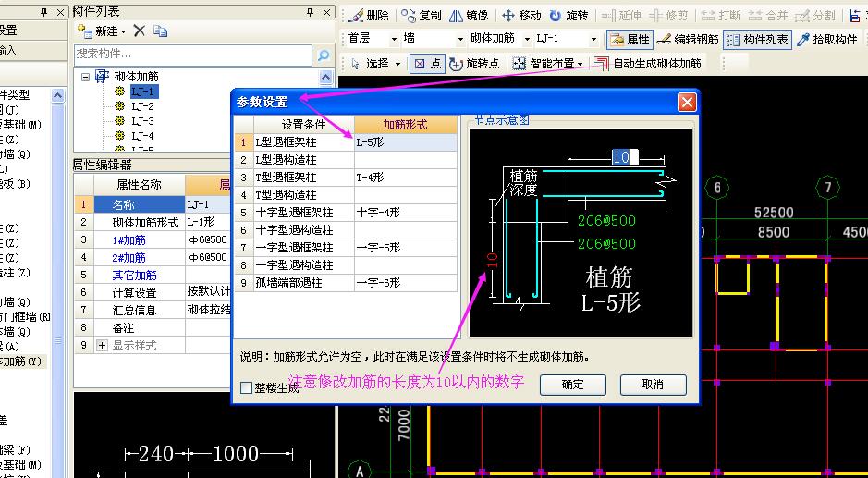Close the 参数设置 dialog

coord(687,103)
